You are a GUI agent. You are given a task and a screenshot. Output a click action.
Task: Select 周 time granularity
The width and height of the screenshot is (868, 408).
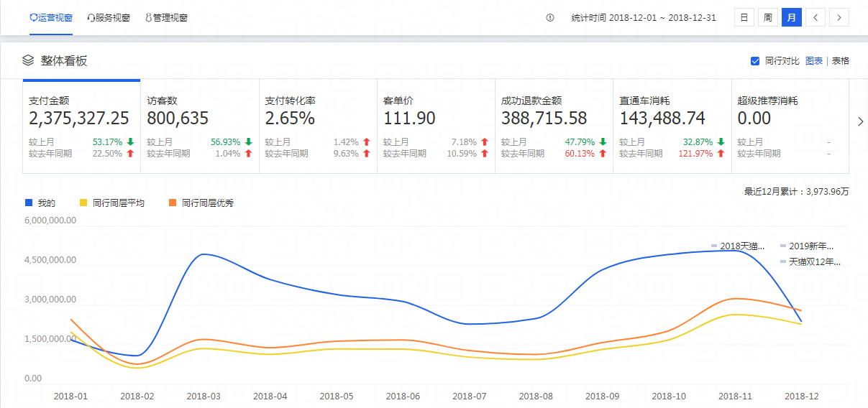pos(767,18)
